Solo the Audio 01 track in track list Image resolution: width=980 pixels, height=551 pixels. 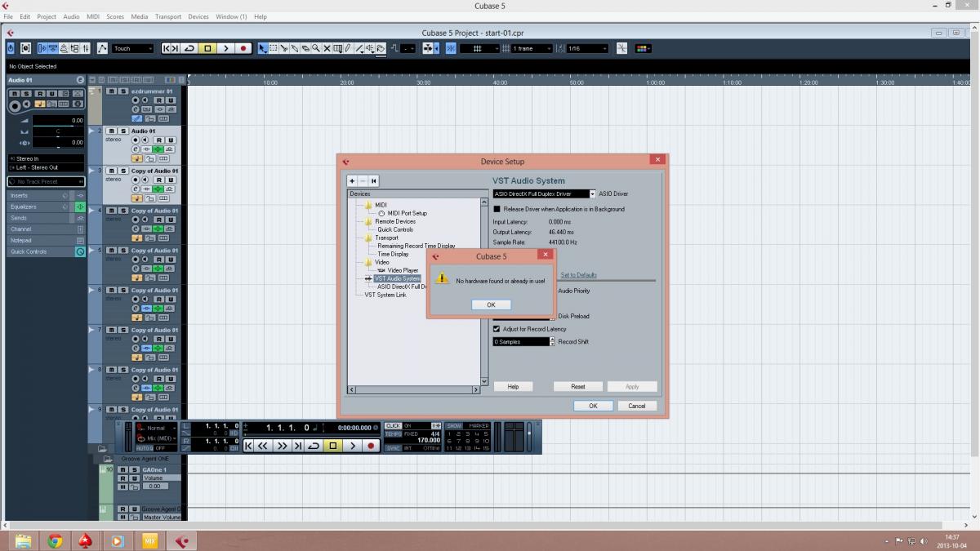pos(123,131)
